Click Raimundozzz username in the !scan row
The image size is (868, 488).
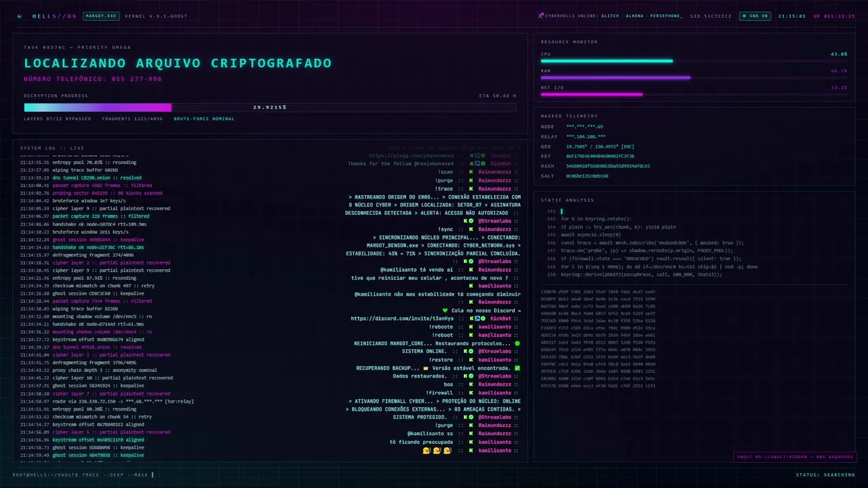tap(495, 172)
